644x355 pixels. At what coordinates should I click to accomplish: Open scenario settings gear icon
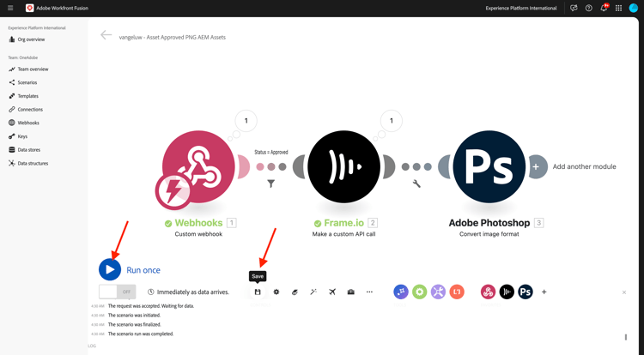click(x=276, y=292)
